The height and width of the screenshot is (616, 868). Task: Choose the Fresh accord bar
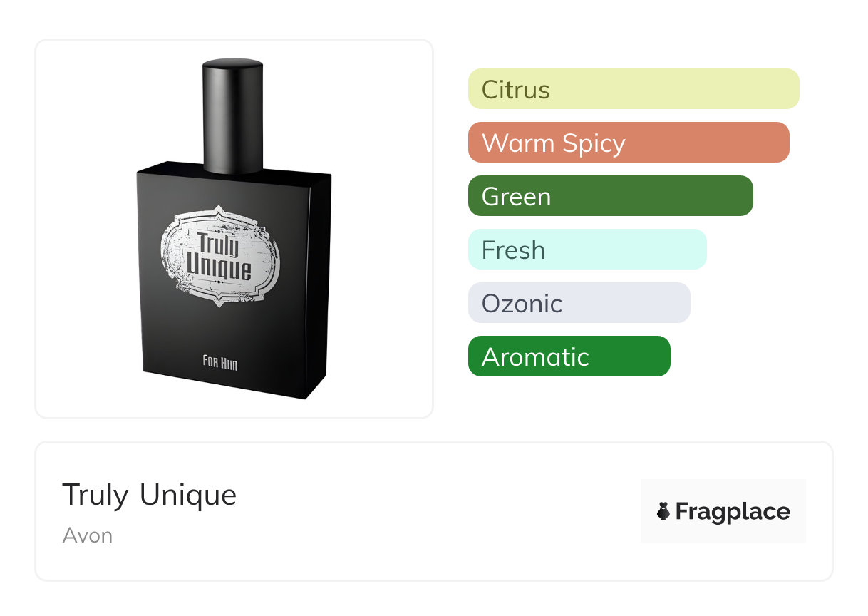coord(587,250)
